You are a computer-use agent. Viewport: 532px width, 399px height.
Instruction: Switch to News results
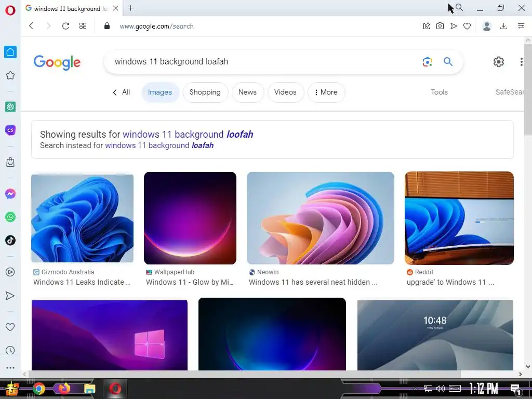click(x=247, y=92)
